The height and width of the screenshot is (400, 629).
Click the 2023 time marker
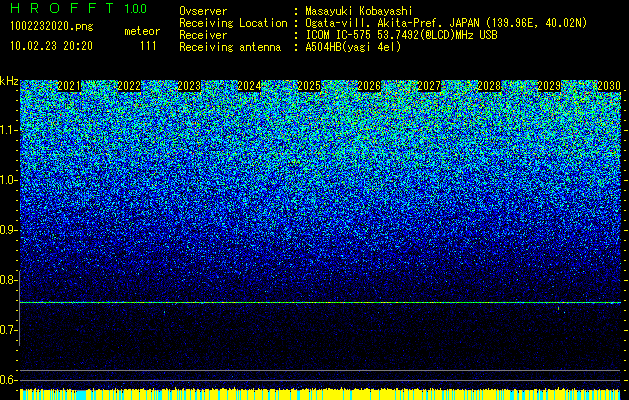[x=189, y=86]
